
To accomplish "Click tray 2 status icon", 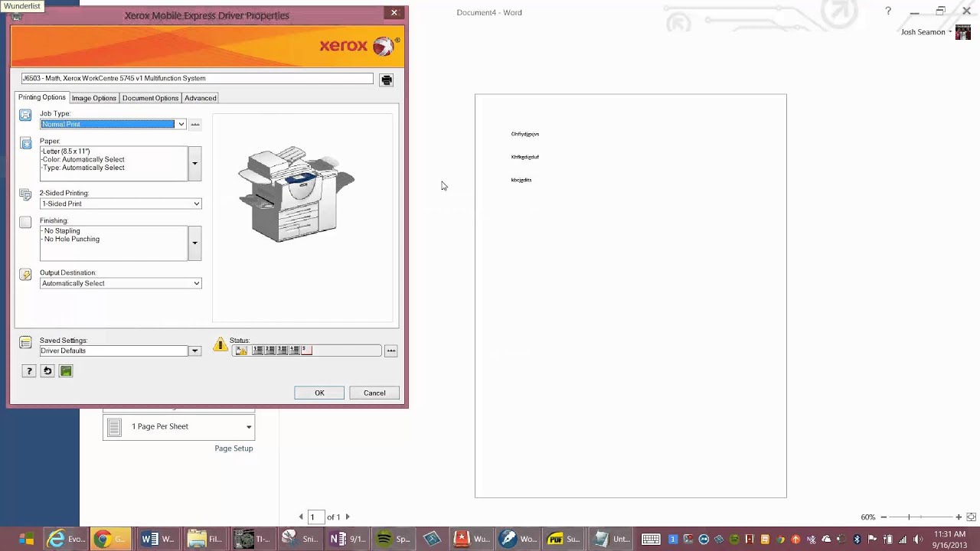I will click(270, 350).
